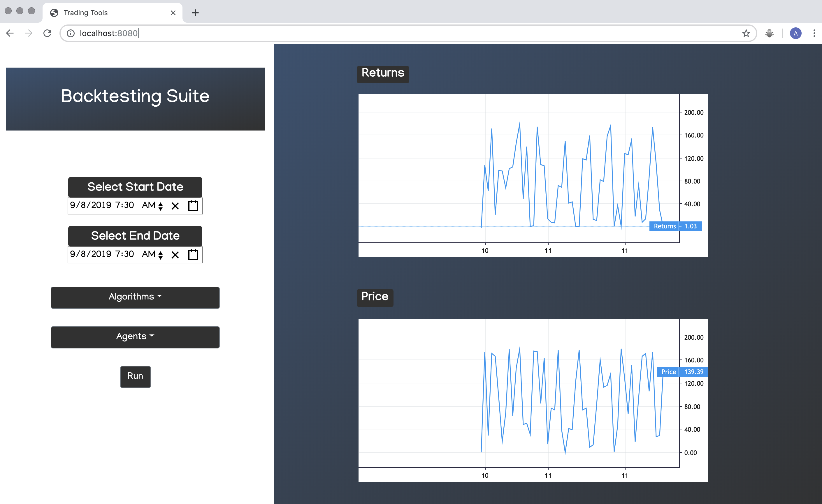The width and height of the screenshot is (822, 504).
Task: Go back to the previous page
Action: [x=10, y=33]
